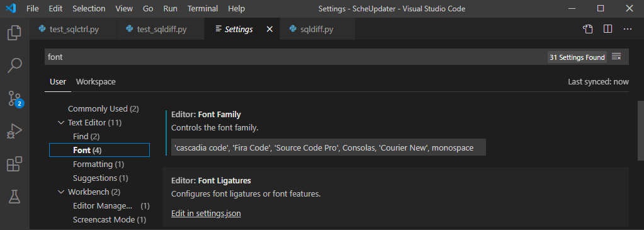
Task: Open Source Control view with 2 changes
Action: (15, 99)
